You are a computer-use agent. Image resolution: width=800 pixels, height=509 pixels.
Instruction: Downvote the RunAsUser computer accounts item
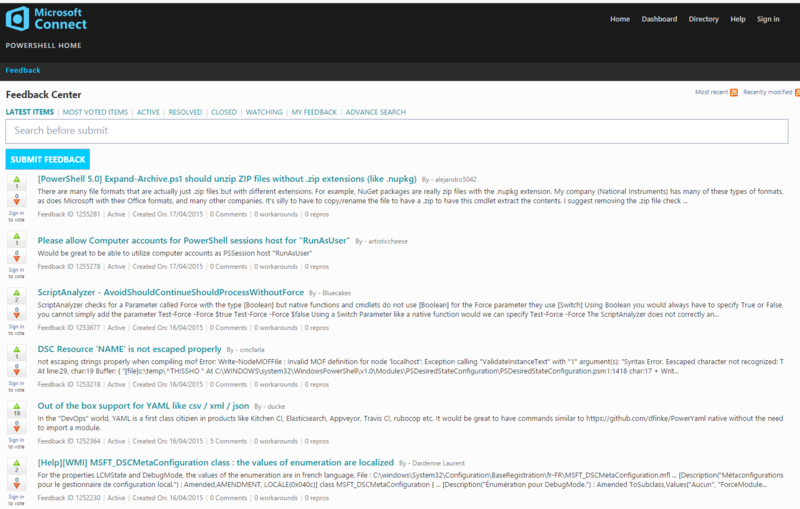pos(17,258)
